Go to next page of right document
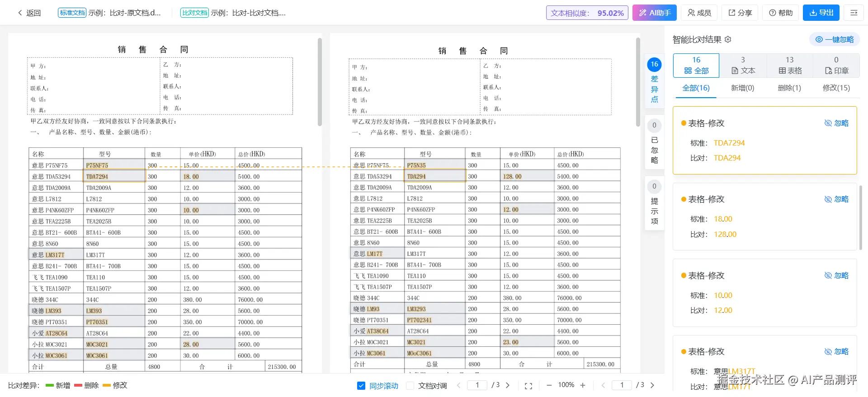868x397 pixels. [652, 385]
